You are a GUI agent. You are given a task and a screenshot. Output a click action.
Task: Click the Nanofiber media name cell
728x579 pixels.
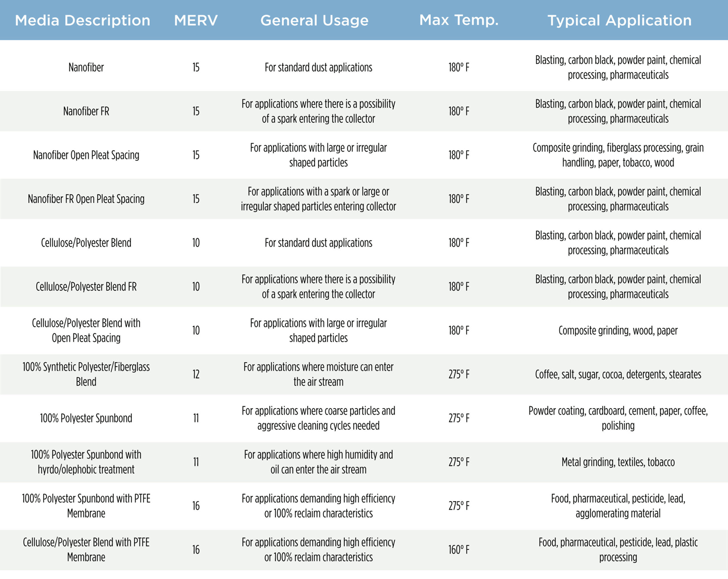[86, 67]
